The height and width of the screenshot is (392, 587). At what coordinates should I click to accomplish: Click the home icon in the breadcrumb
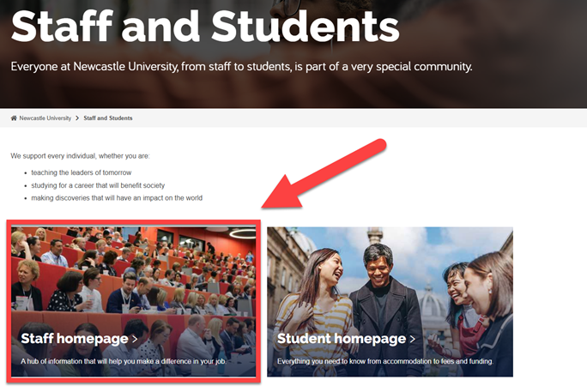point(14,118)
